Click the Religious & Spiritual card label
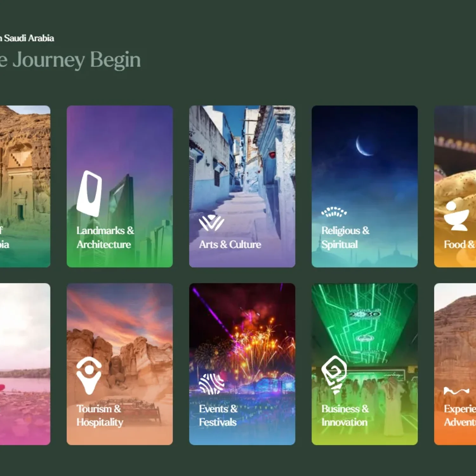The width and height of the screenshot is (476, 476). tap(346, 237)
